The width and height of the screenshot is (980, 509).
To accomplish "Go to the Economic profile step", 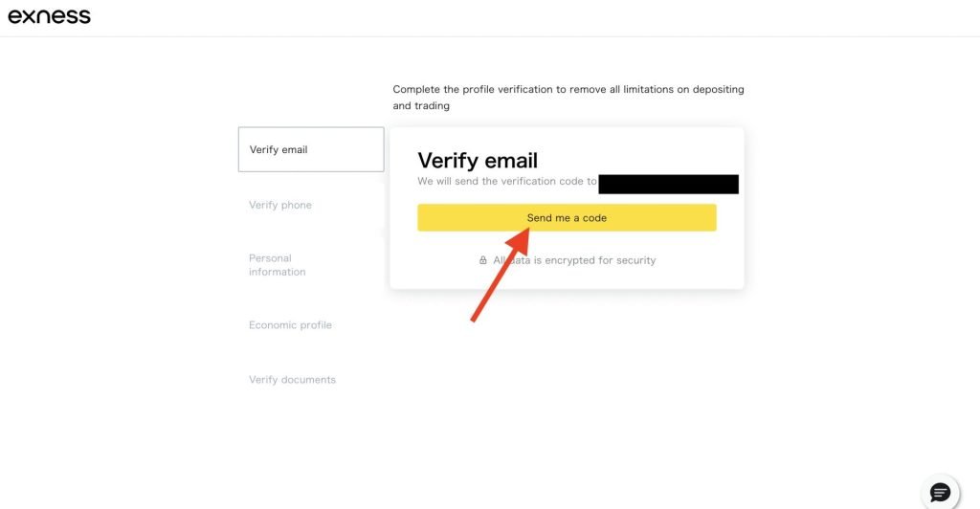I will point(290,325).
